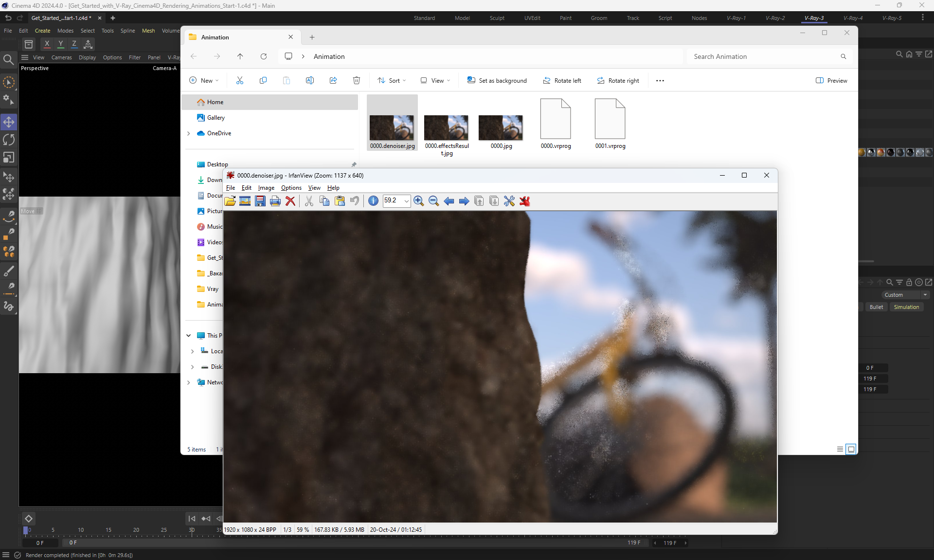Click IrfanView open file icon
The width and height of the screenshot is (934, 560).
click(230, 201)
